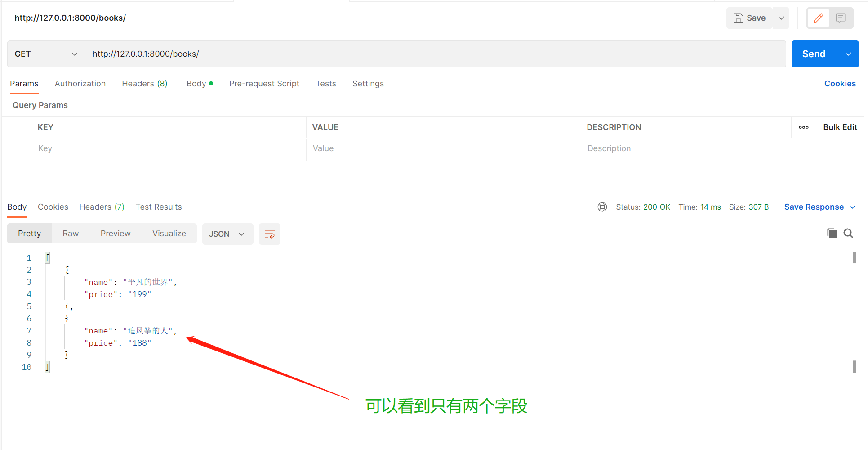Click the Value input cell
The width and height of the screenshot is (868, 450).
443,149
